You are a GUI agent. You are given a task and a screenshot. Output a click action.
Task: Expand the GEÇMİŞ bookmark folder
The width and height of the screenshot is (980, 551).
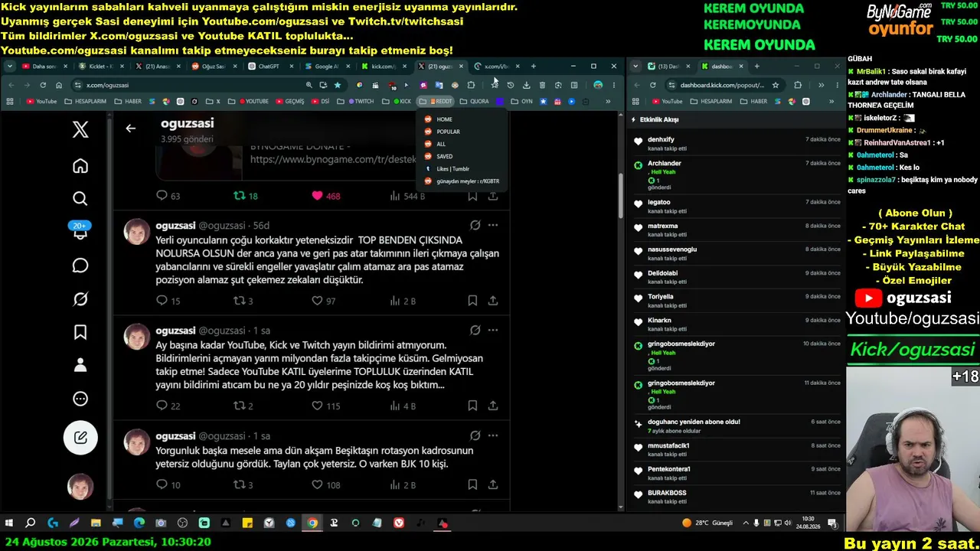289,101
